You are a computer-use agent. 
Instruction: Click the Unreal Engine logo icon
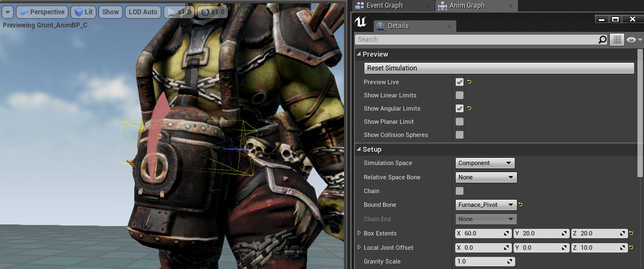362,23
